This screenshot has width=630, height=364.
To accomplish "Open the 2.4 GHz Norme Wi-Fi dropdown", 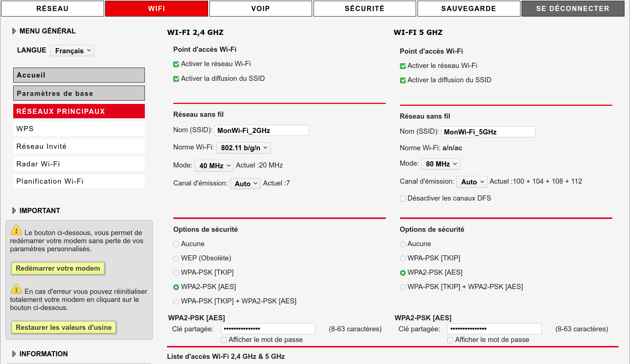I will (x=243, y=148).
